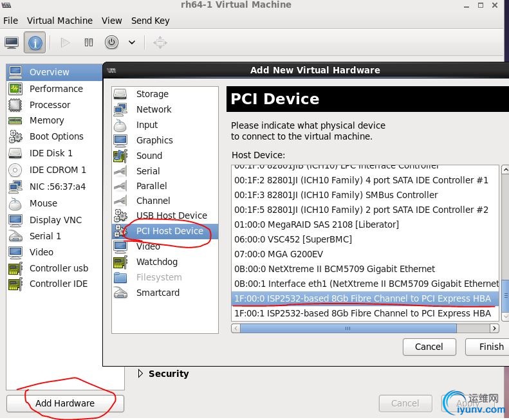The image size is (509, 420).
Task: Click the power shutdown button
Action: pos(111,42)
